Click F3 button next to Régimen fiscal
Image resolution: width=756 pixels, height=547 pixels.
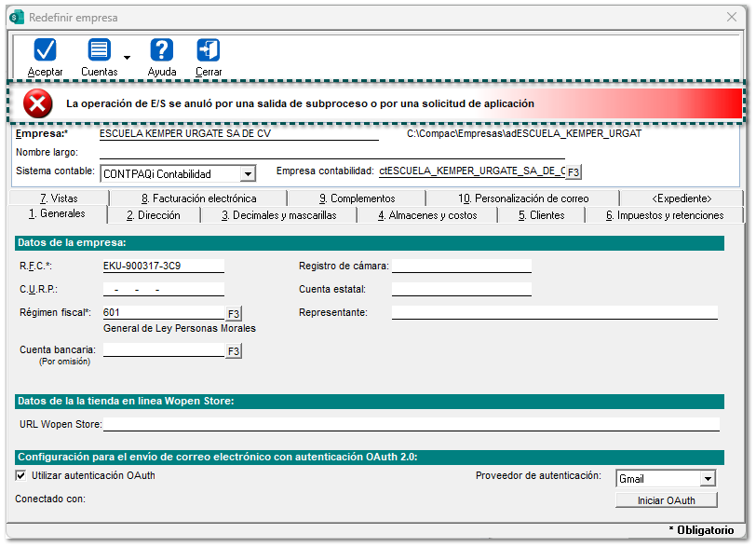pos(234,314)
